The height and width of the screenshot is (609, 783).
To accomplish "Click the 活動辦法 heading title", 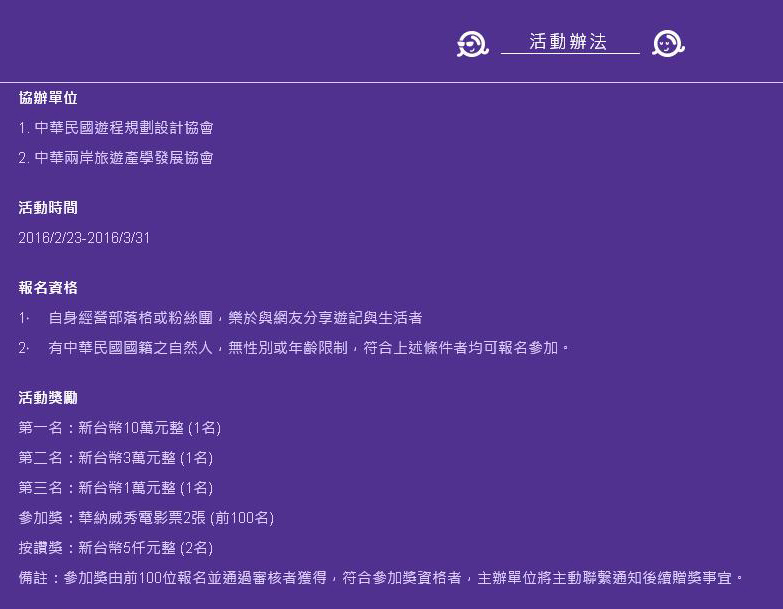I will 568,41.
